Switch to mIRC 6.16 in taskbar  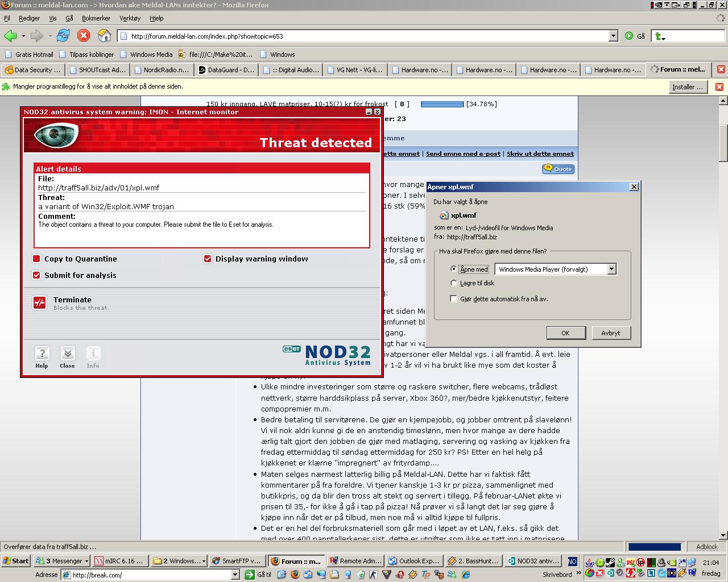click(x=120, y=561)
